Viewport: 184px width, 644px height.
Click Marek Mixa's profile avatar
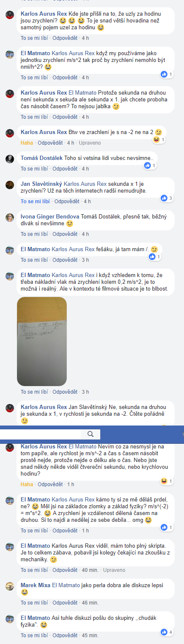point(10,586)
